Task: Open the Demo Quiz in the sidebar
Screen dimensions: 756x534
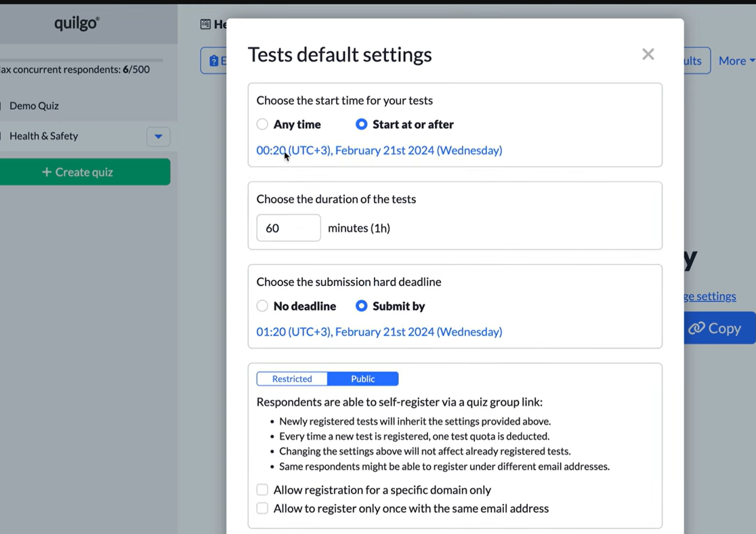Action: coord(34,106)
